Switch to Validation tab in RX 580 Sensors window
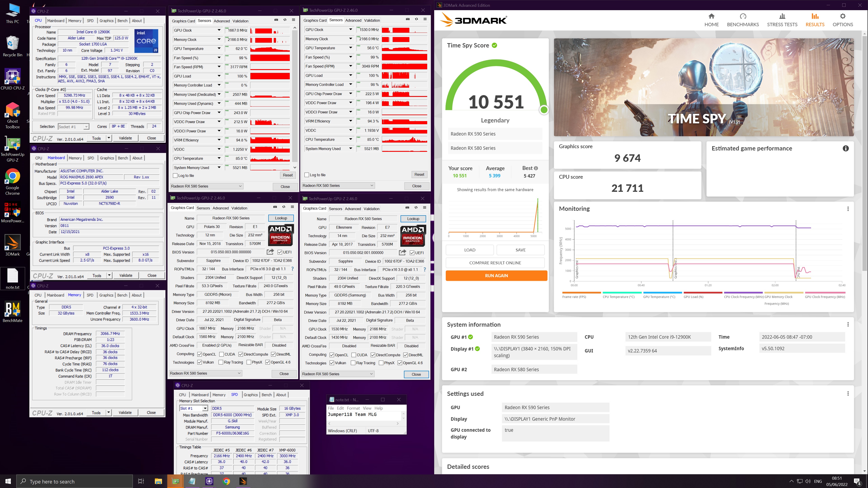The image size is (868, 488). 372,20
